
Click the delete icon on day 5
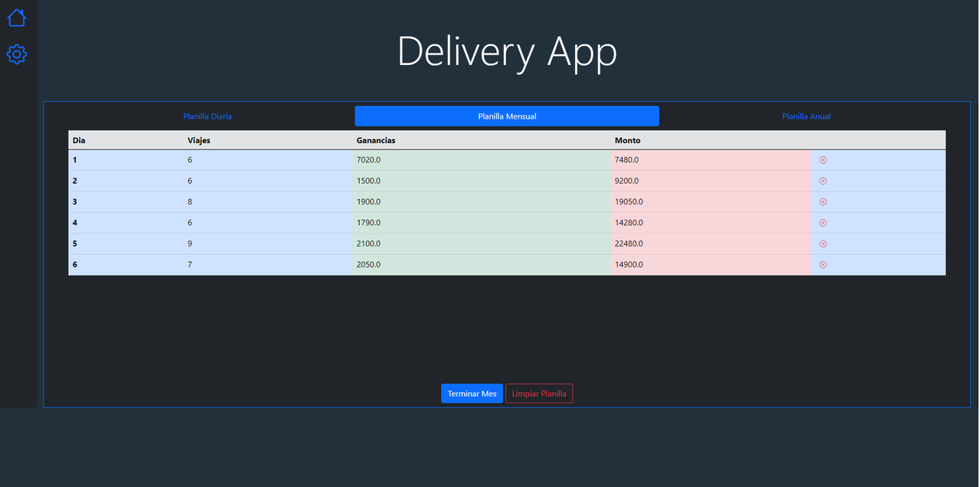[823, 243]
